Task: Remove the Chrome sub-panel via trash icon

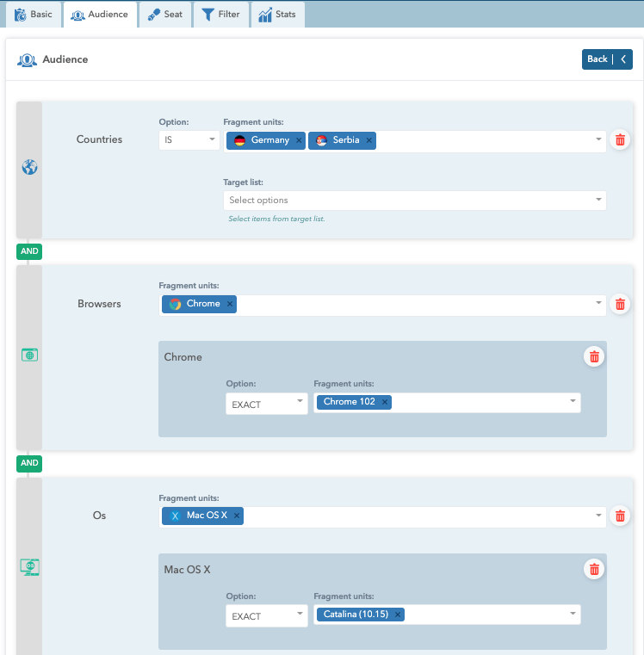Action: 593,356
